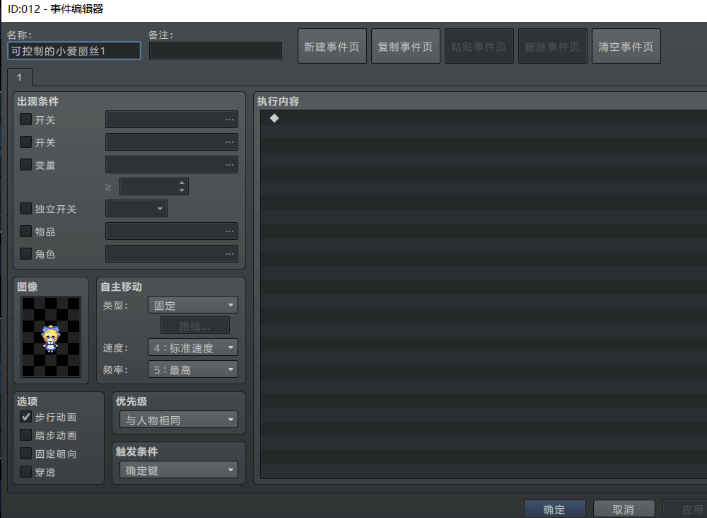Click the variable value stepper arrows

coord(182,186)
